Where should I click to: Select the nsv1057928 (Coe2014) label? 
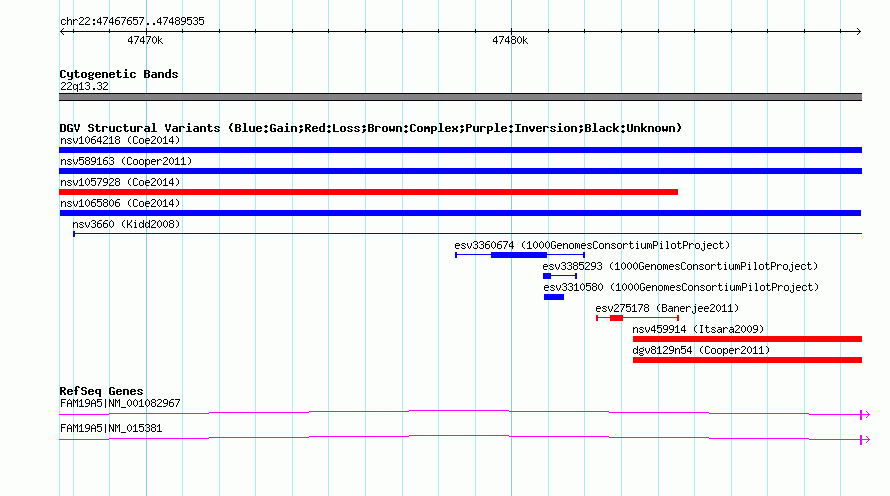(x=120, y=182)
